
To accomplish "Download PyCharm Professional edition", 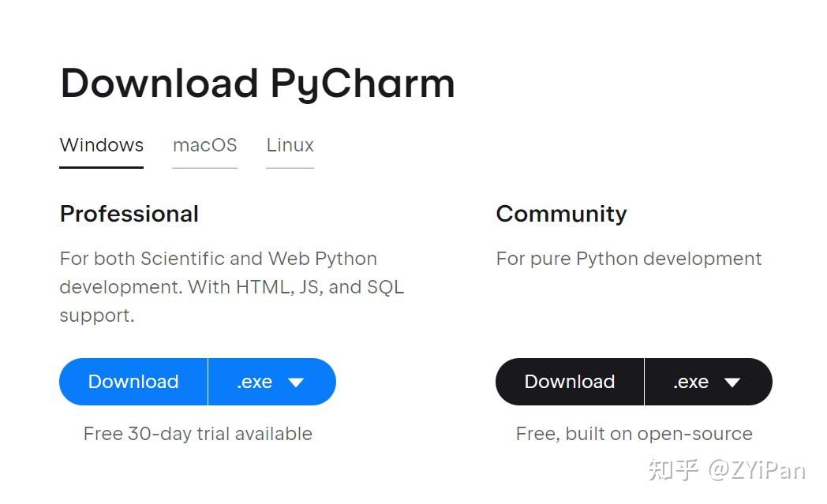I will (x=133, y=382).
